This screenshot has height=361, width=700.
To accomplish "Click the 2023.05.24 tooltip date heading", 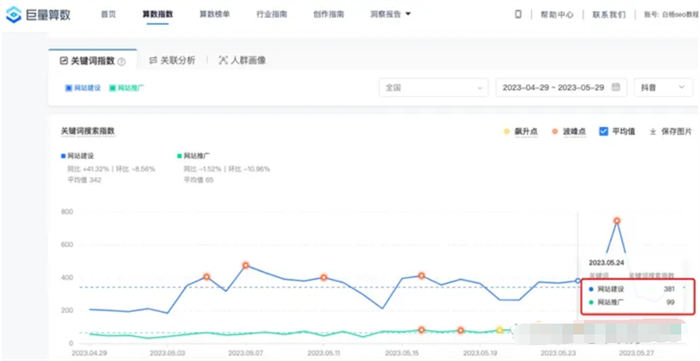I will click(607, 262).
